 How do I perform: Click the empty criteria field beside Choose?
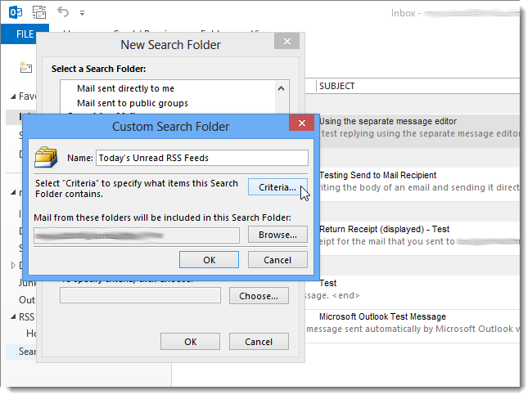tap(140, 296)
